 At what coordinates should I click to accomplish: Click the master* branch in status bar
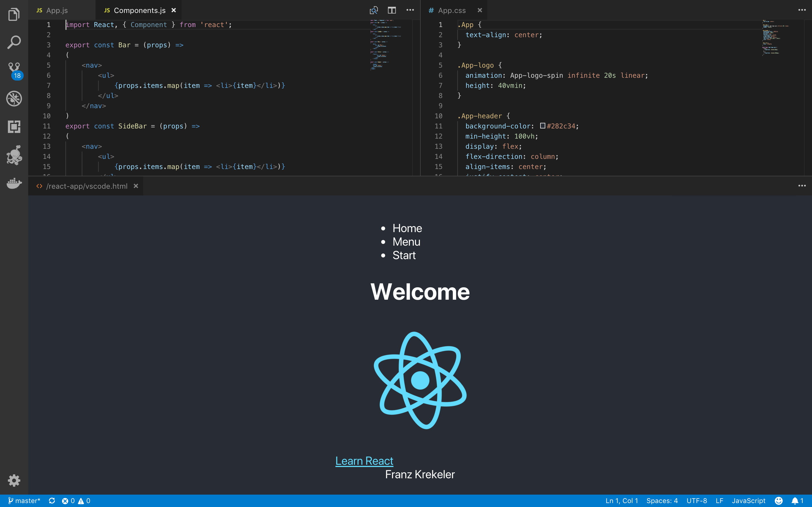tap(24, 501)
